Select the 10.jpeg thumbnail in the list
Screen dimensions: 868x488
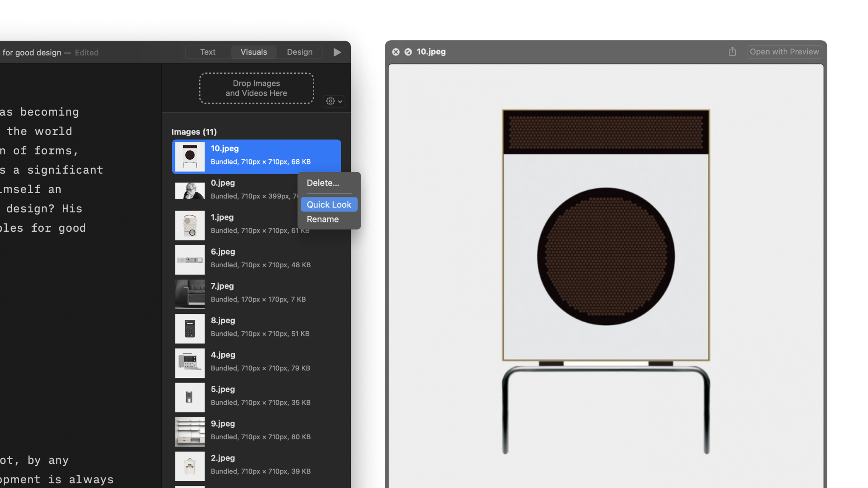[x=190, y=157]
